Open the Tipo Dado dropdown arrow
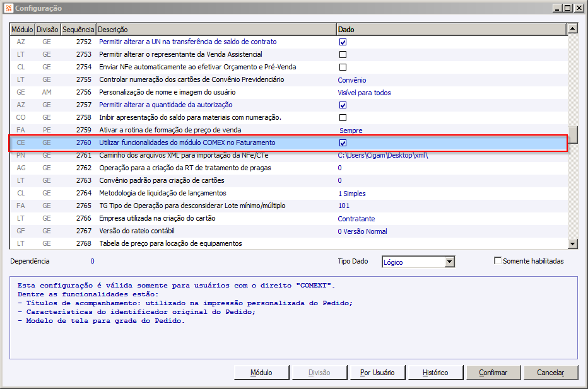Image resolution: width=588 pixels, height=389 pixels. [450, 262]
